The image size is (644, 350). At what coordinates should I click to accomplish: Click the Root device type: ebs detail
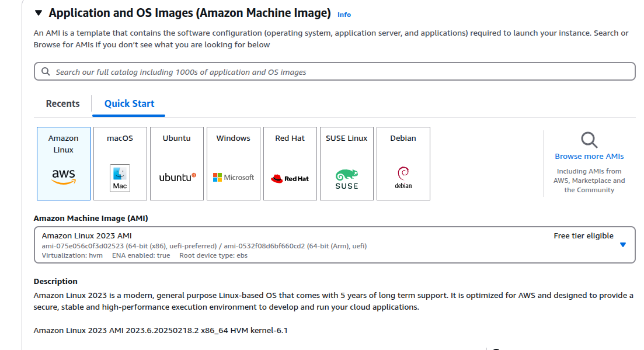[x=214, y=255]
